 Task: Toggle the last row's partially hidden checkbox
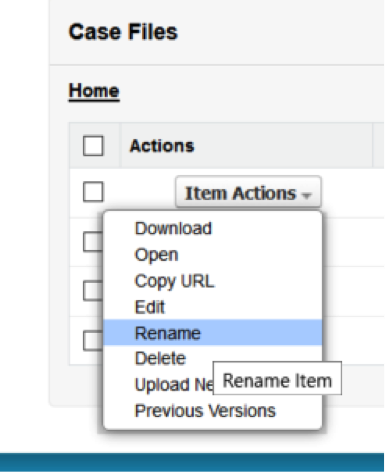pos(92,340)
